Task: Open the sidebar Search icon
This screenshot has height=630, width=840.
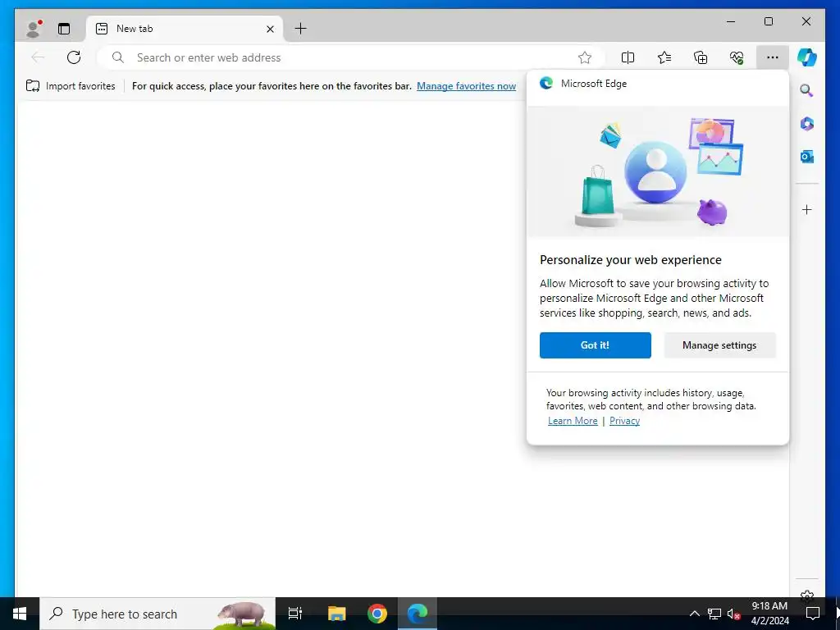Action: pyautogui.click(x=807, y=90)
